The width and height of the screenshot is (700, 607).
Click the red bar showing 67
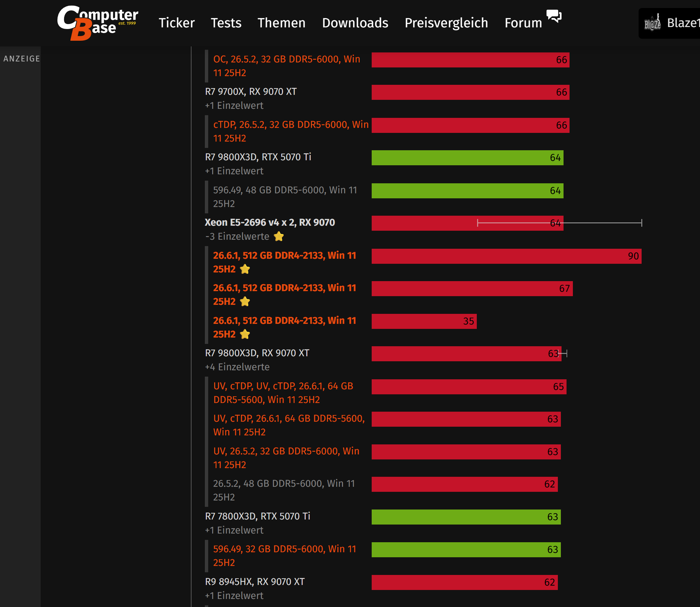pos(472,288)
